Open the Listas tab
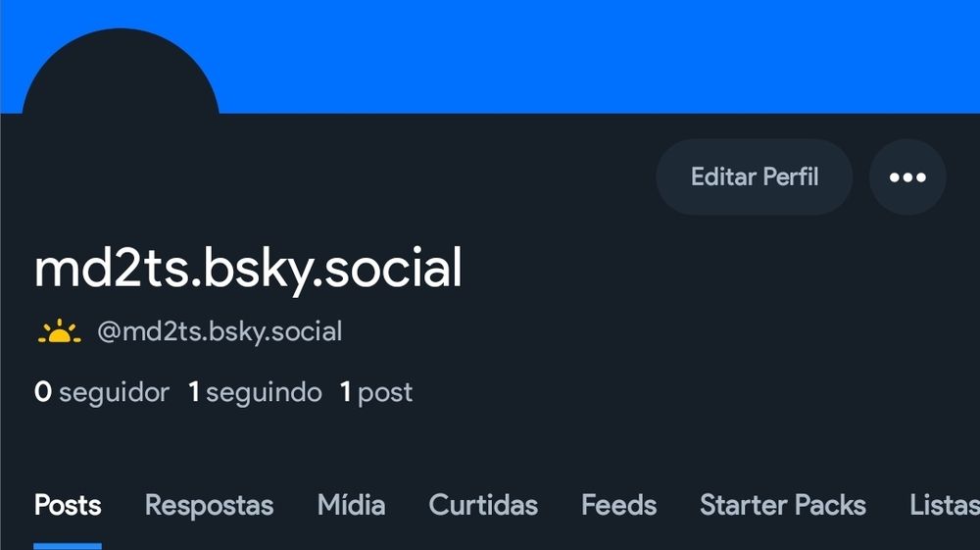 coord(945,505)
